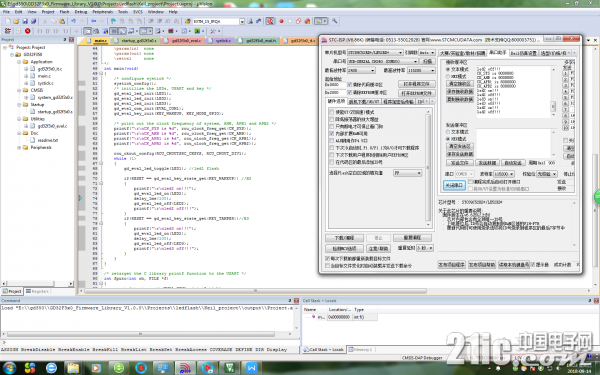Open Configuration with the wrench icon

[x=335, y=21]
